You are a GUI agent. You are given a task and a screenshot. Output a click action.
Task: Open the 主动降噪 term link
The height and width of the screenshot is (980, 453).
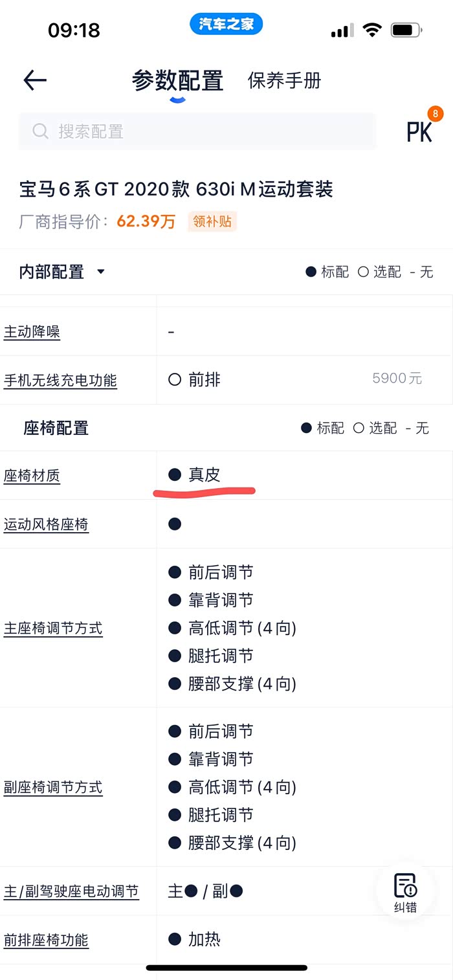(x=32, y=332)
